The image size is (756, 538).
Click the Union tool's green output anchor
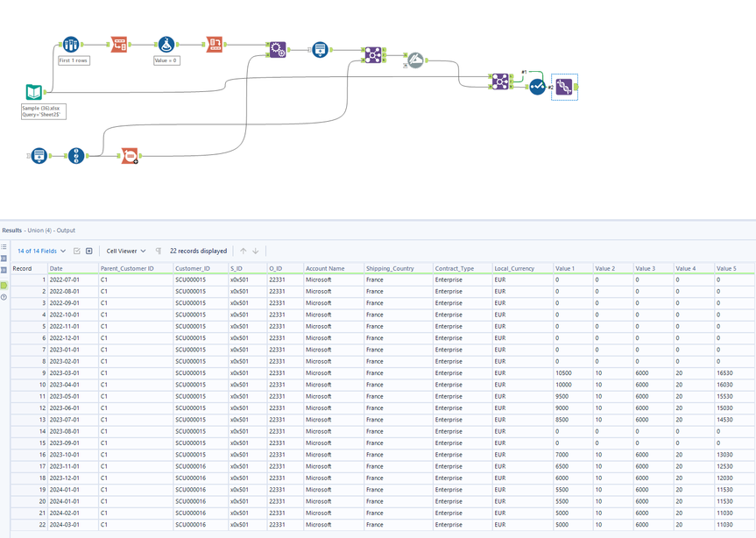[x=576, y=87]
